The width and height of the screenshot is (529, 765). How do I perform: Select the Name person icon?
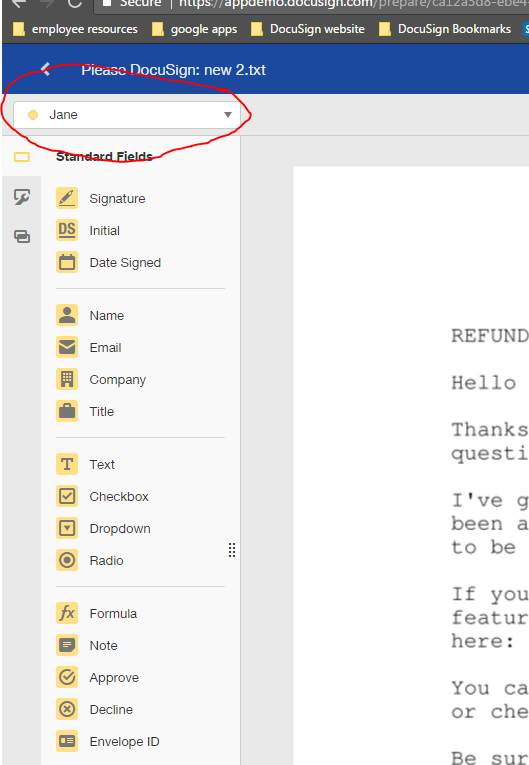(67, 315)
